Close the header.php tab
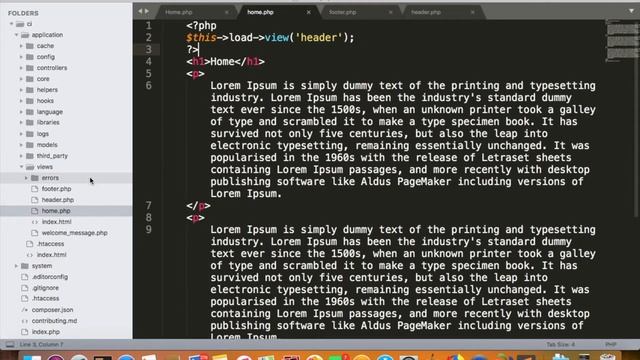This screenshot has height=360, width=640. point(473,12)
